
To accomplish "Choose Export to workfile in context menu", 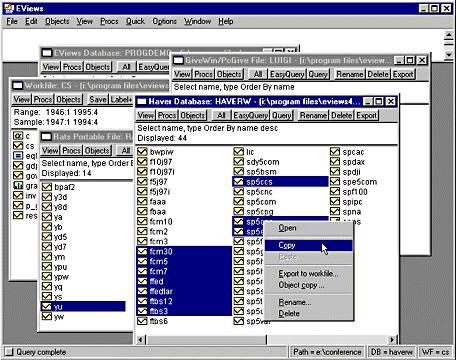I will pyautogui.click(x=309, y=274).
